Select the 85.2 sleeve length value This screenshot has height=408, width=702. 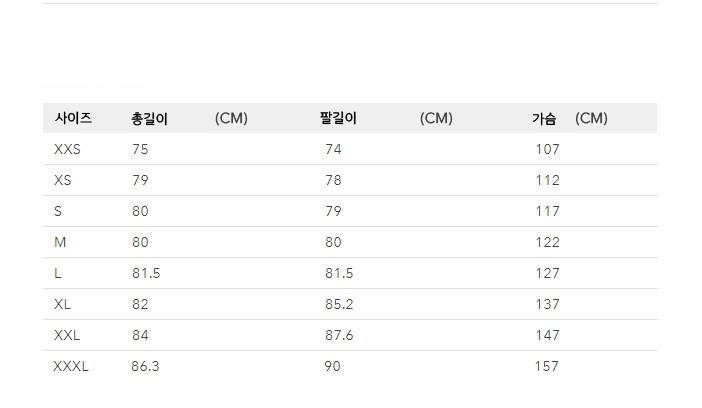coord(339,304)
